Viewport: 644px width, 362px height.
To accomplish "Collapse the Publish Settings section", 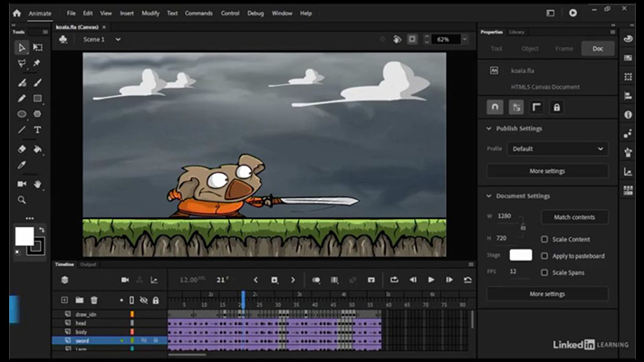I will pos(490,129).
